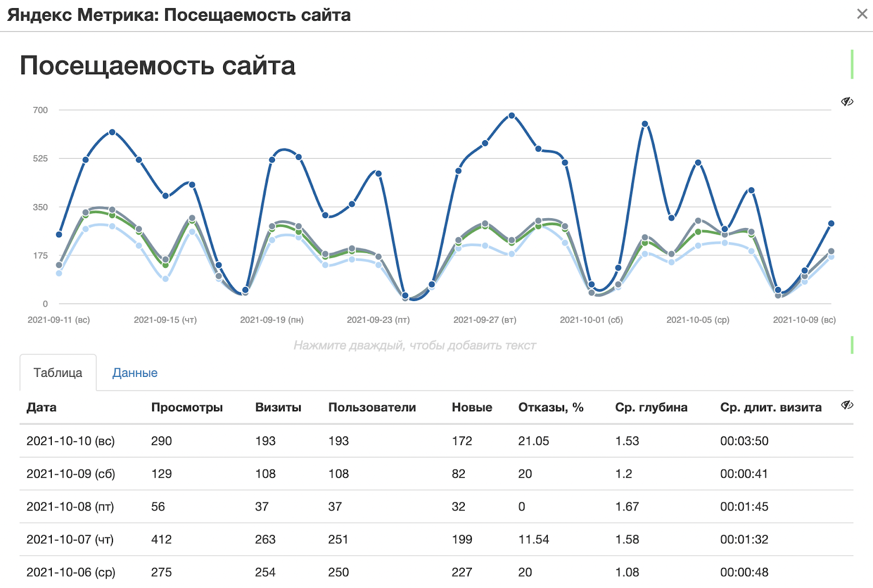Viewport: 873px width, 588px height.
Task: Click y-axis label 700
Action: [x=40, y=110]
